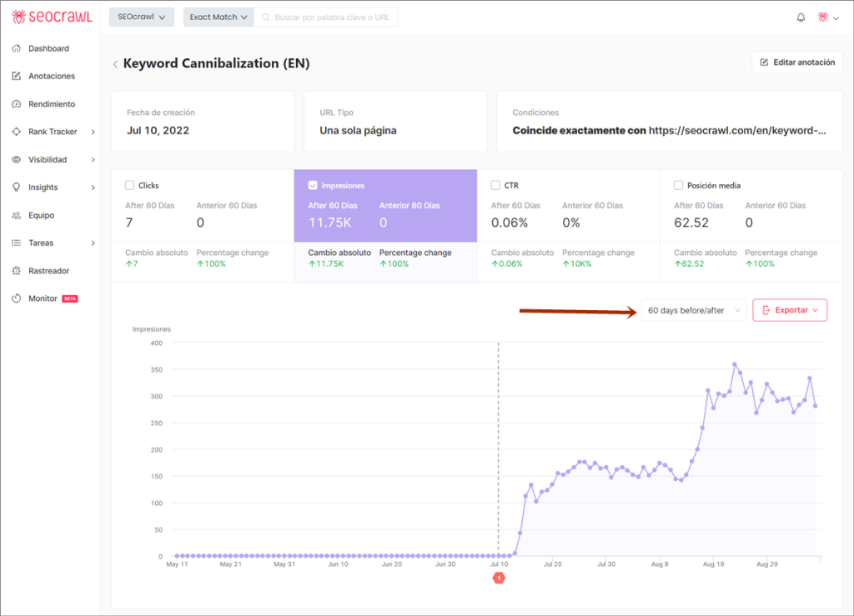This screenshot has height=616, width=854.
Task: Click the Editar anotación button
Action: click(x=796, y=62)
